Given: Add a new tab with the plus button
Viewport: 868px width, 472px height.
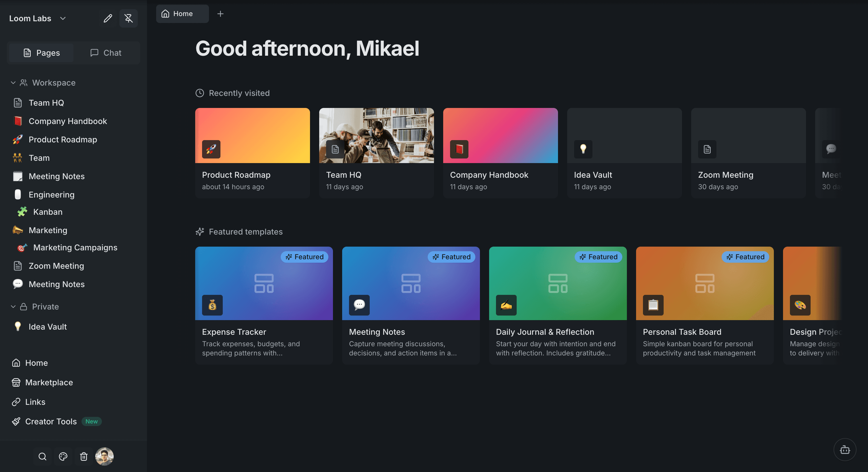Looking at the screenshot, I should click(x=220, y=13).
